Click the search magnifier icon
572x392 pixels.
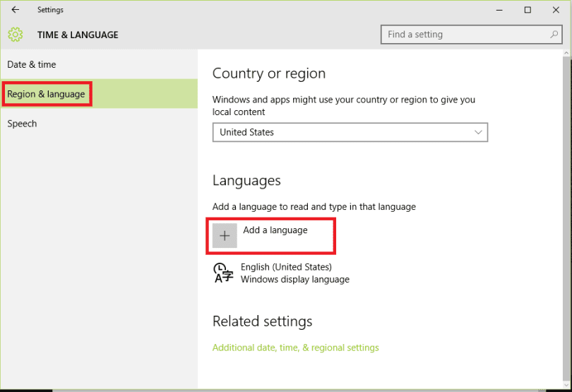(554, 35)
